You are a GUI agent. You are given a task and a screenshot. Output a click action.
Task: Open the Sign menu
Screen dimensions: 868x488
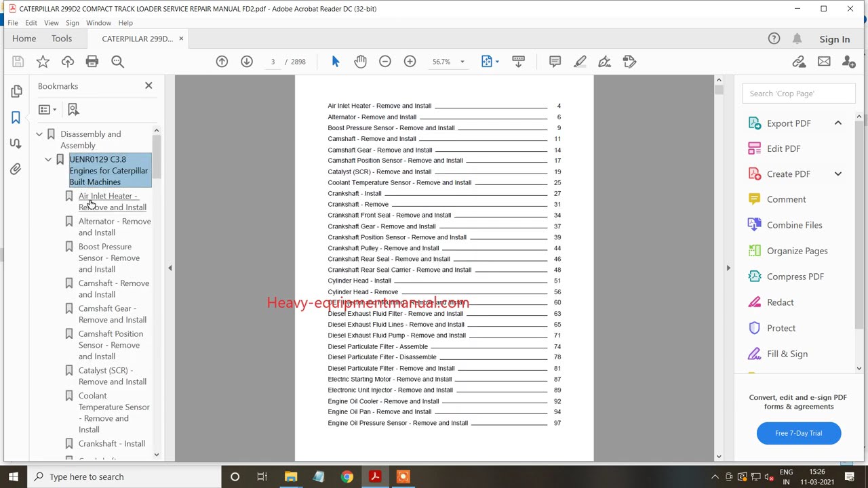coord(73,23)
